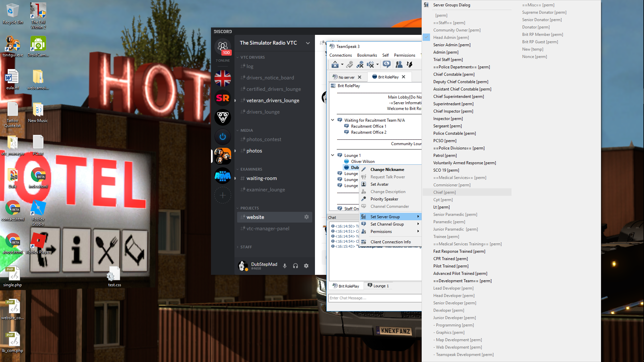The width and height of the screenshot is (644, 362).
Task: Assign the Senior Admin [perm] group
Action: [452, 45]
